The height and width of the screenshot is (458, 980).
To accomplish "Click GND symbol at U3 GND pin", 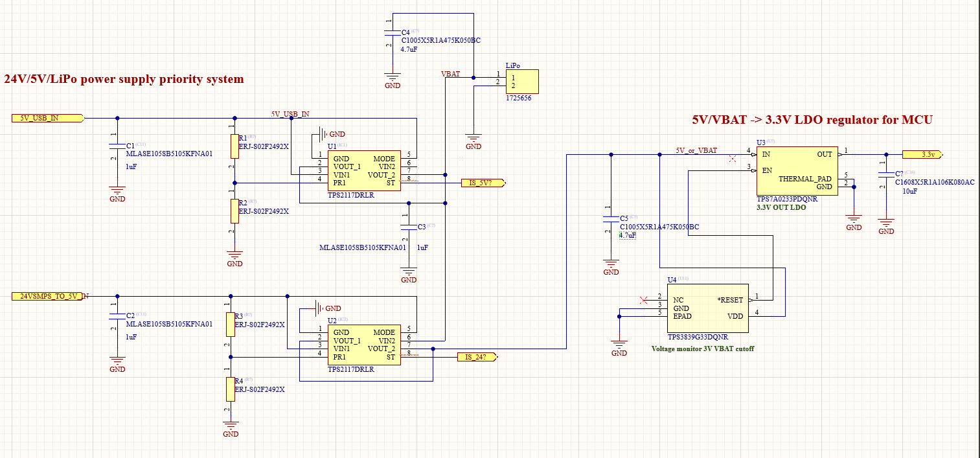I will coord(854,222).
